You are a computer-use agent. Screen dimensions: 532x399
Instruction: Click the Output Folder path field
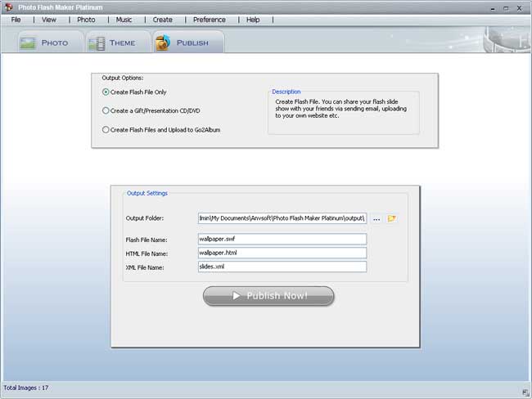(x=282, y=218)
